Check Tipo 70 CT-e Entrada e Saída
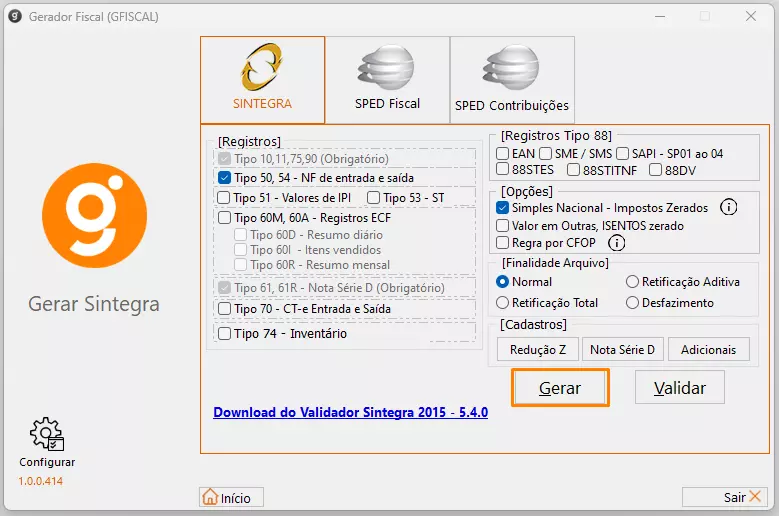The height and width of the screenshot is (516, 779). 225,308
